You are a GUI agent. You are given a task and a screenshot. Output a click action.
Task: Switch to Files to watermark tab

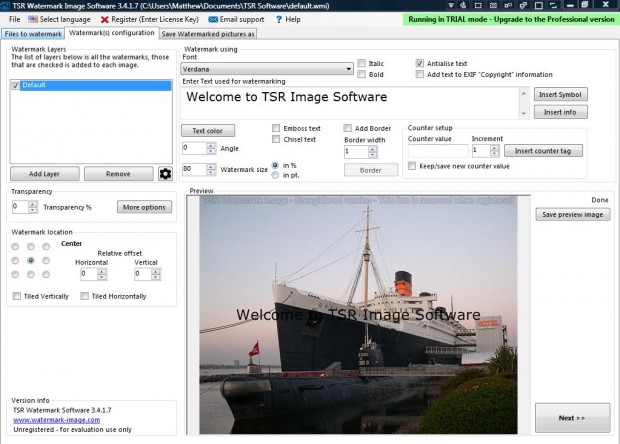pyautogui.click(x=33, y=34)
